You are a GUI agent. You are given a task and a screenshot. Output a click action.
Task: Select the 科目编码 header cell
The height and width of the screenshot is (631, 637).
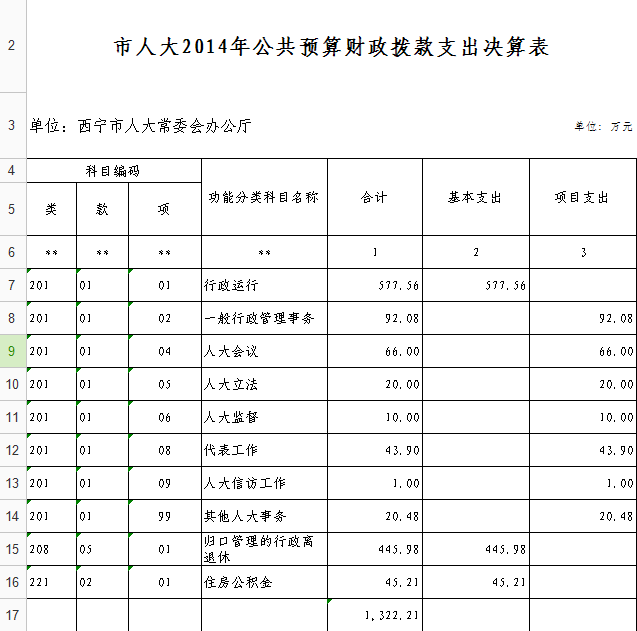coord(113,171)
